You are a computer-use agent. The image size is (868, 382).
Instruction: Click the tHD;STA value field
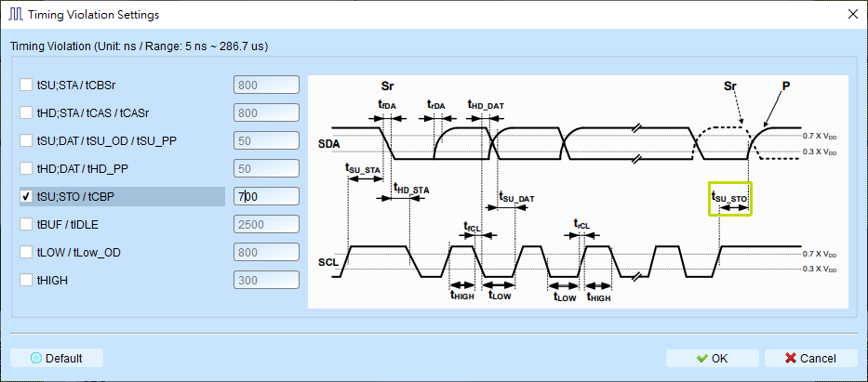tap(266, 112)
